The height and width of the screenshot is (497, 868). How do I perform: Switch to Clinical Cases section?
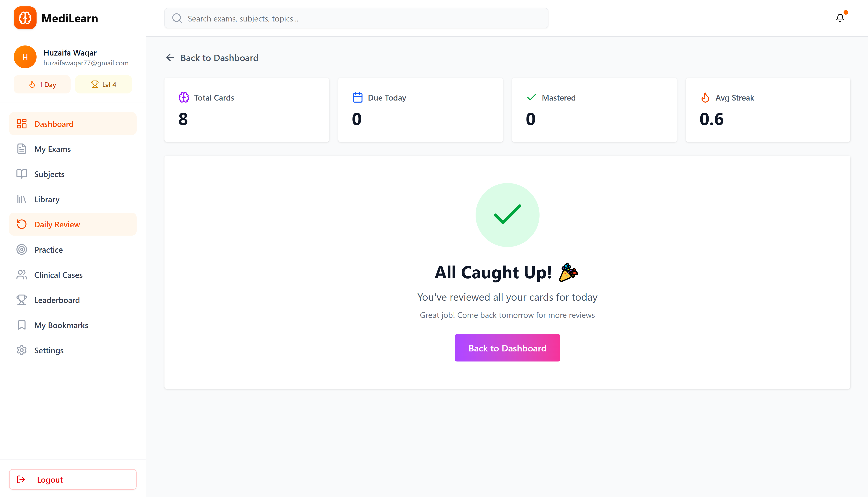(58, 275)
